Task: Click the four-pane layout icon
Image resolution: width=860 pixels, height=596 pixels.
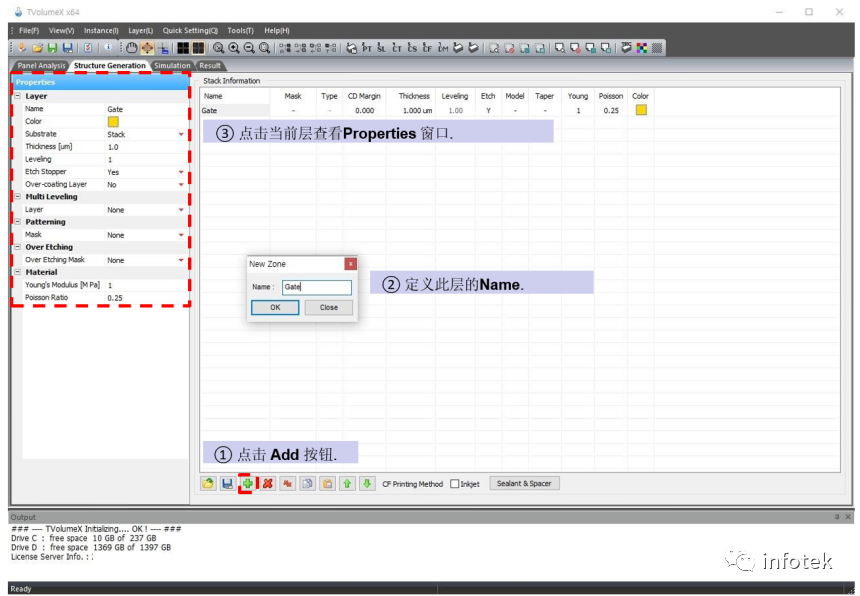Action: click(183, 48)
